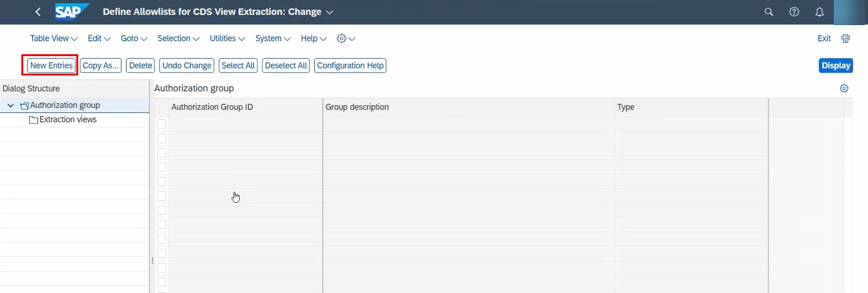Viewport: 868px width, 293px height.
Task: Click the Select All button
Action: point(238,65)
